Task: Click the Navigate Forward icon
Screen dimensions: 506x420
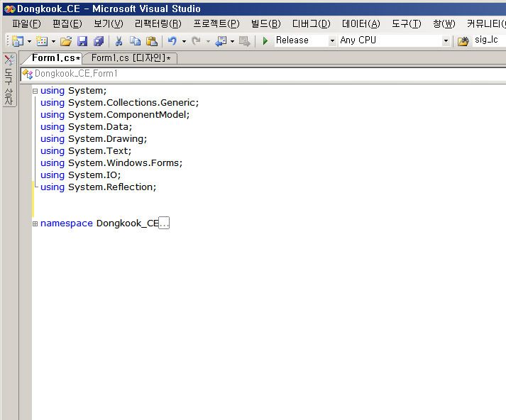Action: click(x=245, y=41)
